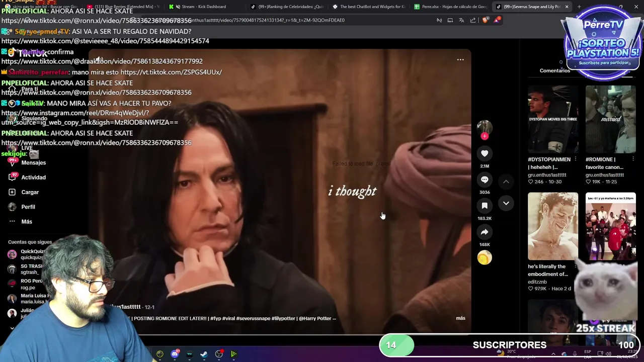Click the share page icon in address bar
Screen dimensions: 644x362
(x=473, y=20)
